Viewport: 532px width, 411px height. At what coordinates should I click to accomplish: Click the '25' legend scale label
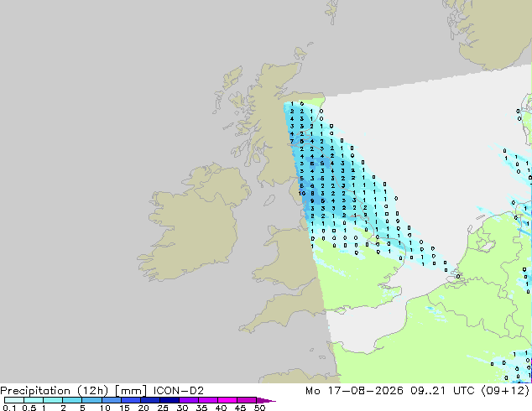163,408
